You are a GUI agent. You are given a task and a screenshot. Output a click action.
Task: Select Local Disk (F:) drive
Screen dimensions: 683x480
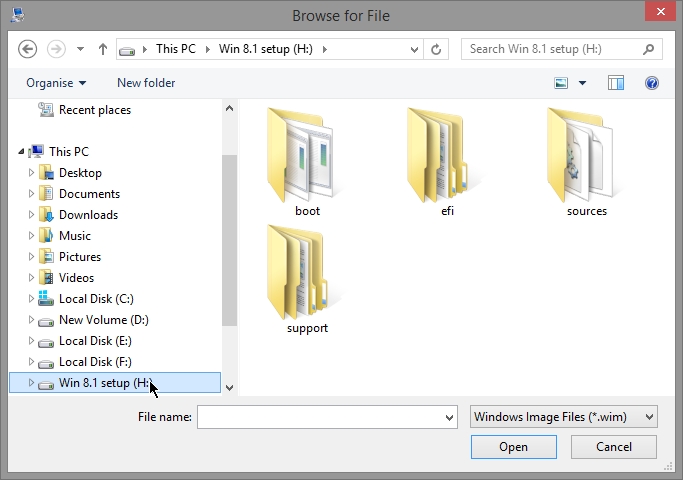pyautogui.click(x=95, y=362)
